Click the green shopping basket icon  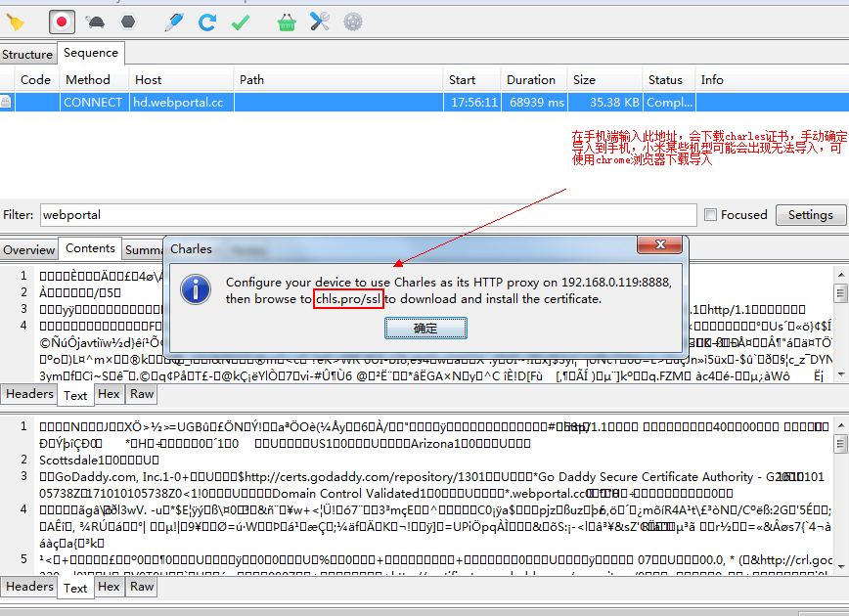click(287, 22)
